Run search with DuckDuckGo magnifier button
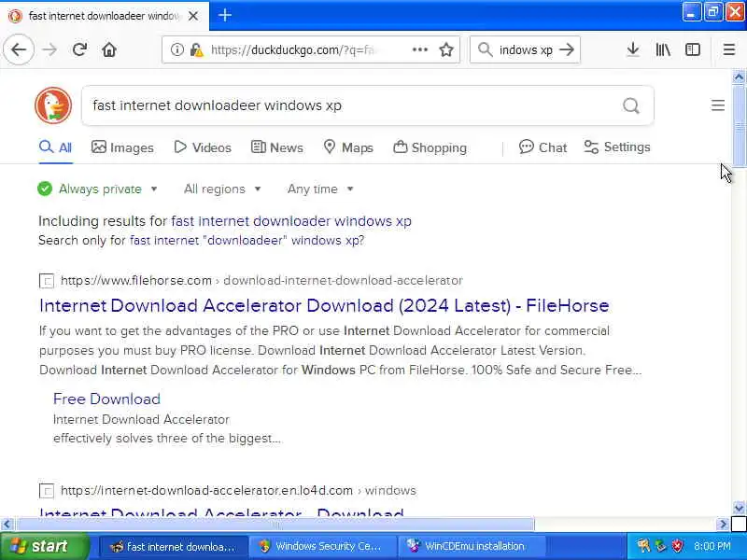Image resolution: width=747 pixels, height=560 pixels. tap(631, 105)
